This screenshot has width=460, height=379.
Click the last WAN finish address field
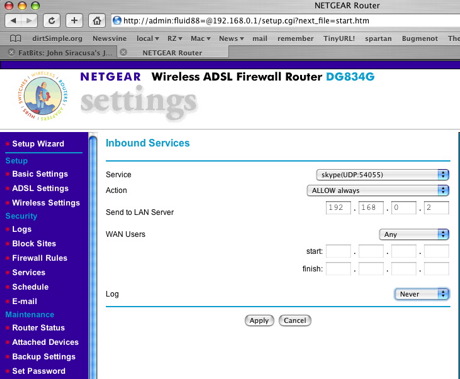tap(436, 268)
